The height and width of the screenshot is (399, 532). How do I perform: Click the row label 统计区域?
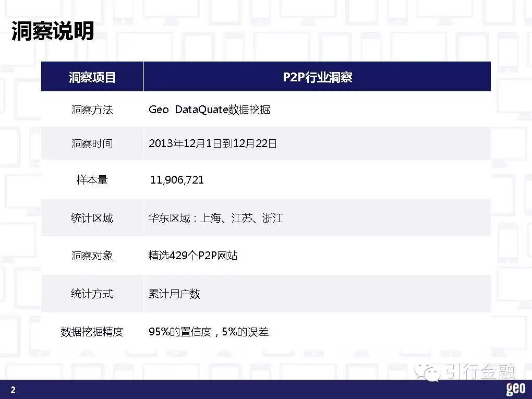tap(92, 218)
